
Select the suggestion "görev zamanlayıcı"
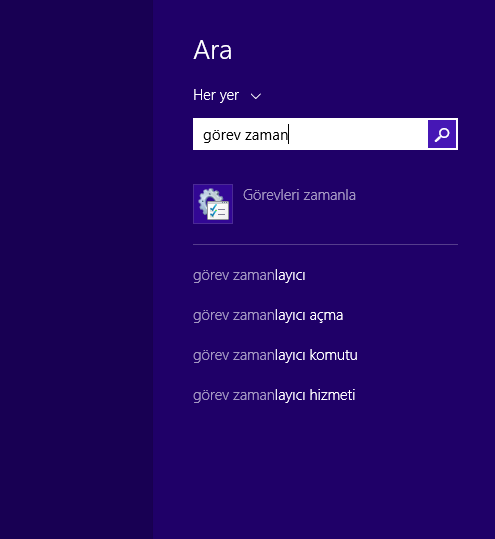click(249, 276)
